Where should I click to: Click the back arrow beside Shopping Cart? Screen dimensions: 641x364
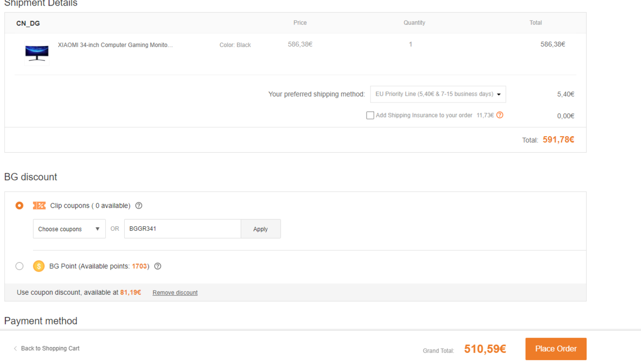click(x=16, y=348)
